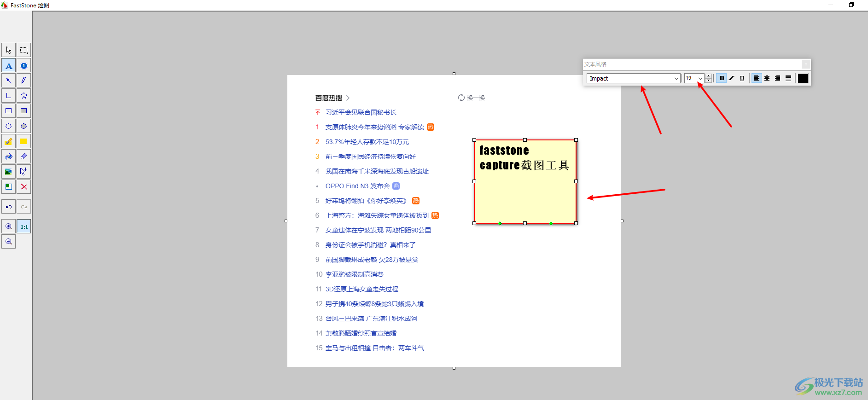Image resolution: width=868 pixels, height=400 pixels.
Task: Zoom in with magnifier plus
Action: click(8, 226)
